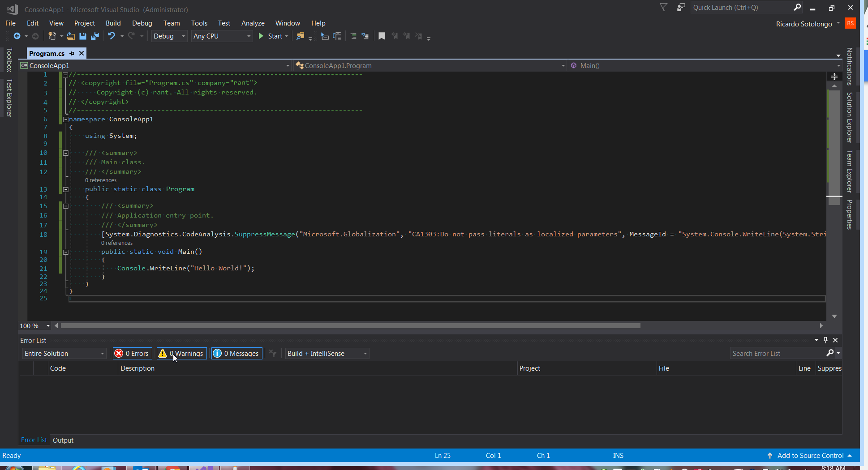Open the feedback icon in the title bar

click(681, 7)
